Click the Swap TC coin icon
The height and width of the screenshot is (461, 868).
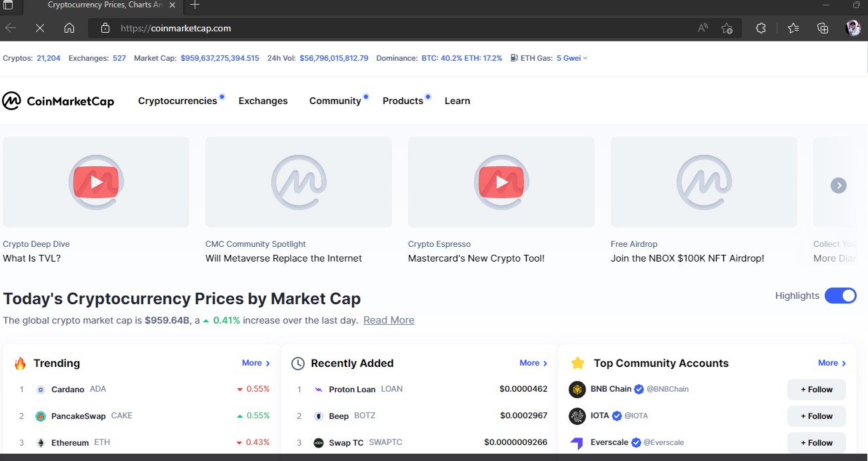(318, 442)
